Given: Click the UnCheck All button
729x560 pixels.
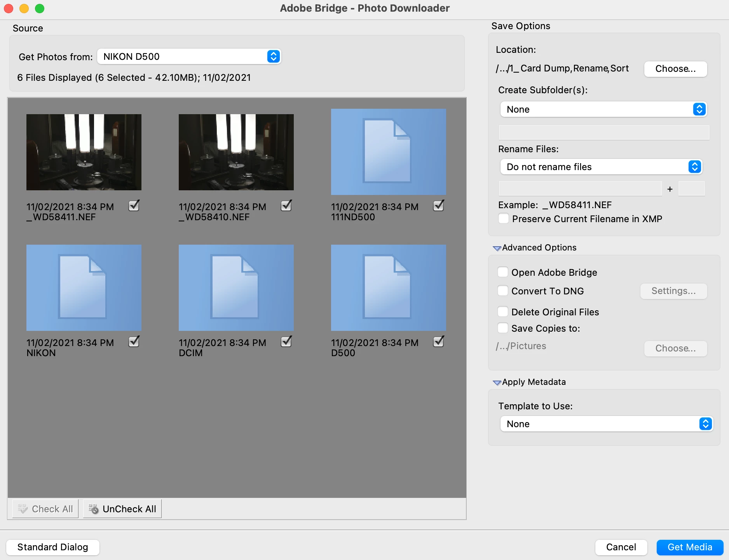Looking at the screenshot, I should (122, 509).
